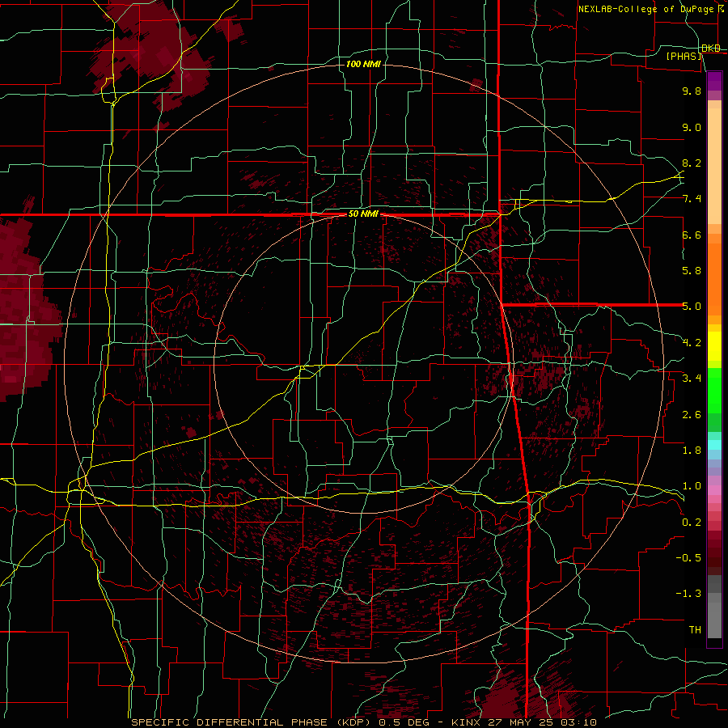The width and height of the screenshot is (728, 728).
Task: Click the 5.0 value on the color scale
Action: pos(692,307)
